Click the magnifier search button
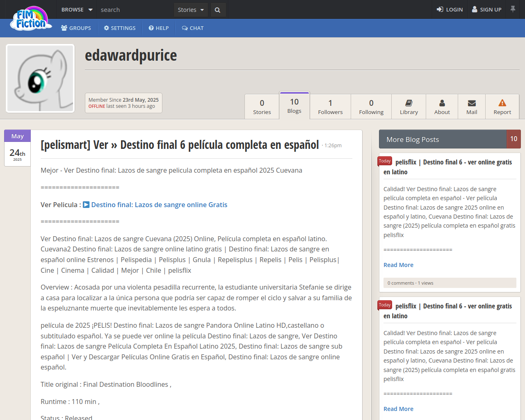Viewport: 525px width, 420px height. pyautogui.click(x=218, y=10)
